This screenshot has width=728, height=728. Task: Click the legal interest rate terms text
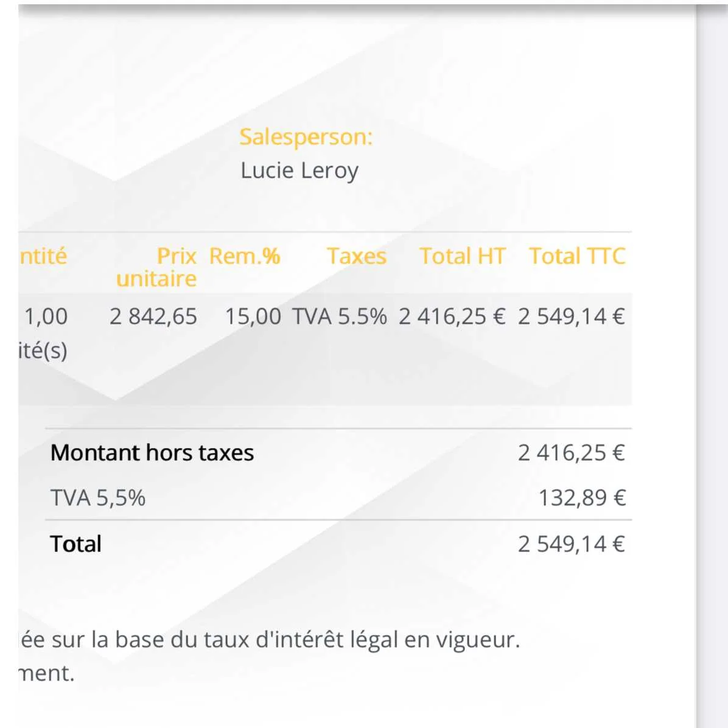[x=269, y=640]
